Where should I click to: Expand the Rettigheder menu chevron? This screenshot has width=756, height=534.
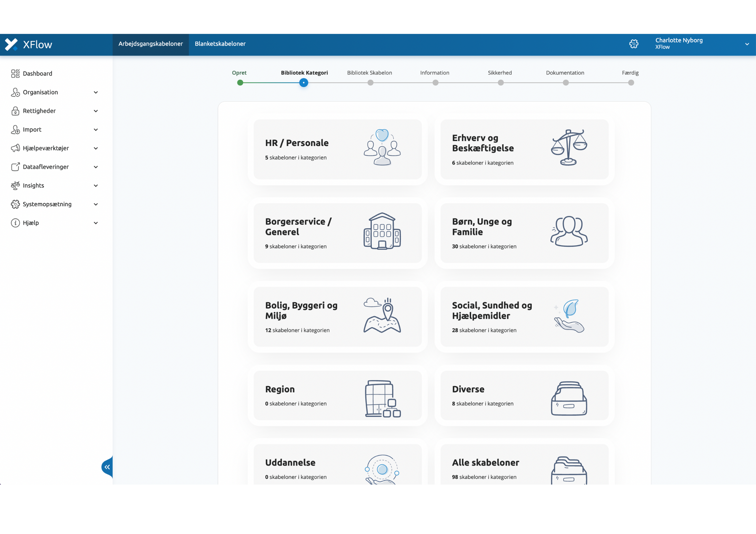[x=96, y=111]
